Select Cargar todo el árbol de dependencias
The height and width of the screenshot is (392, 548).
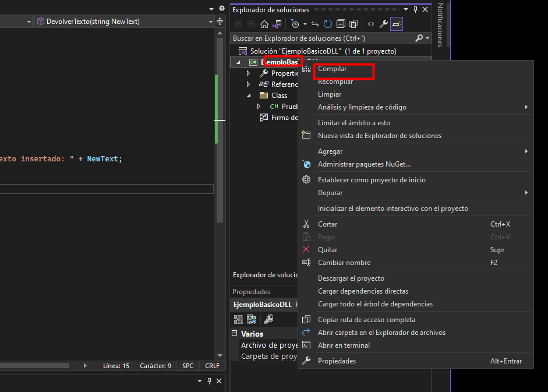tap(375, 304)
